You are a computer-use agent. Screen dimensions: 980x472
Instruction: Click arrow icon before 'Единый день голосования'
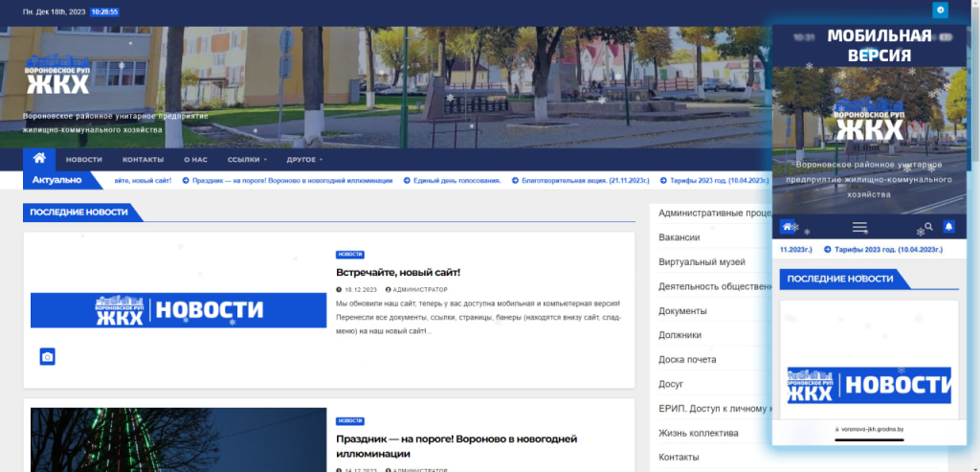408,181
